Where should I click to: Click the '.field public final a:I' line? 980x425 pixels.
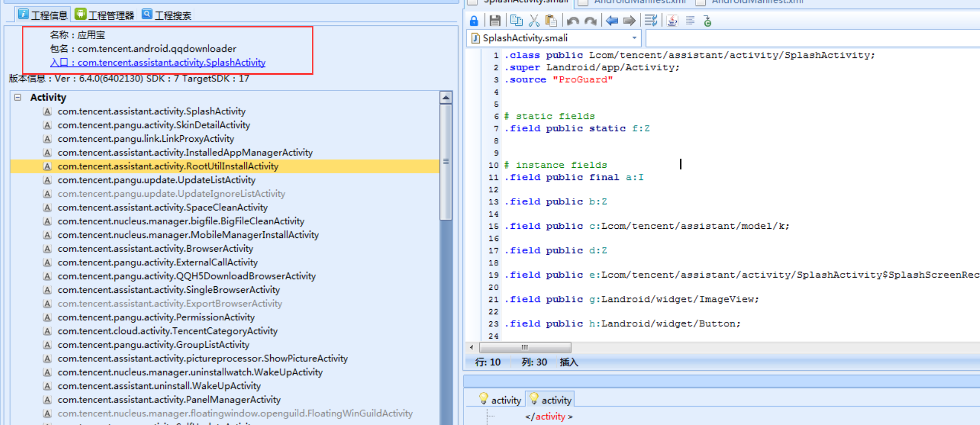[574, 177]
